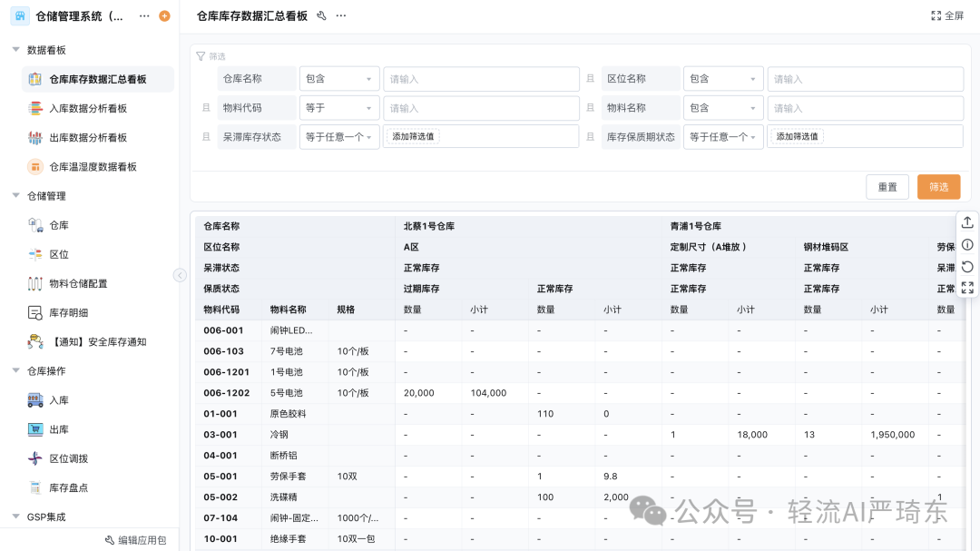Open the 入库 operation page

click(x=64, y=399)
